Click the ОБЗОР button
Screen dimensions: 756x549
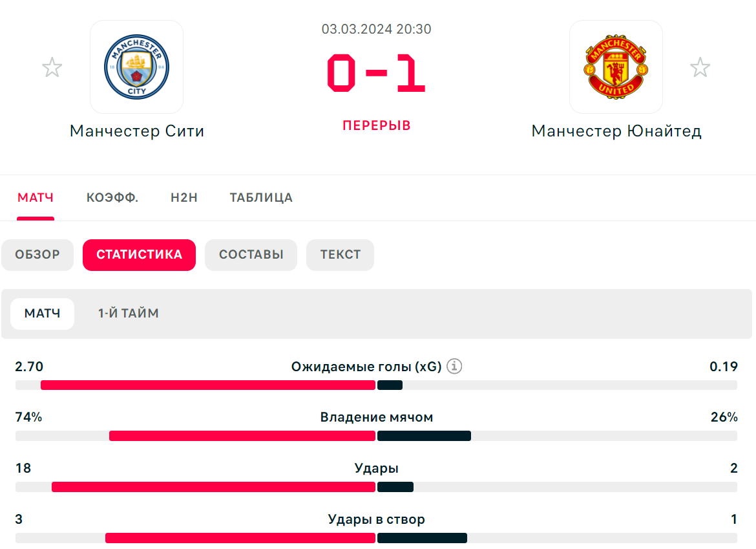click(x=37, y=255)
